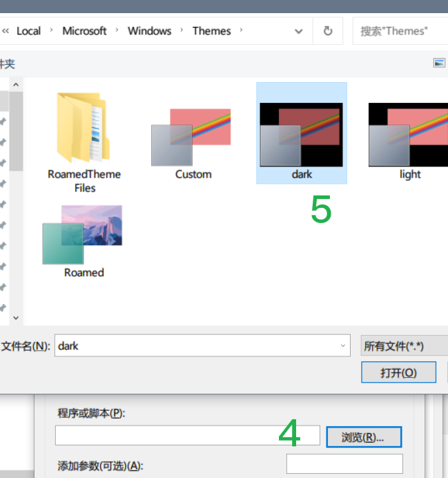Focus the 文件名(N) input field
The image size is (448, 478).
pyautogui.click(x=202, y=345)
